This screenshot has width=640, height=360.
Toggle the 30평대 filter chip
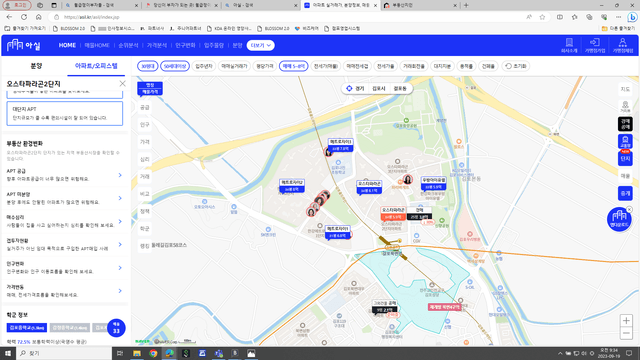tap(147, 66)
